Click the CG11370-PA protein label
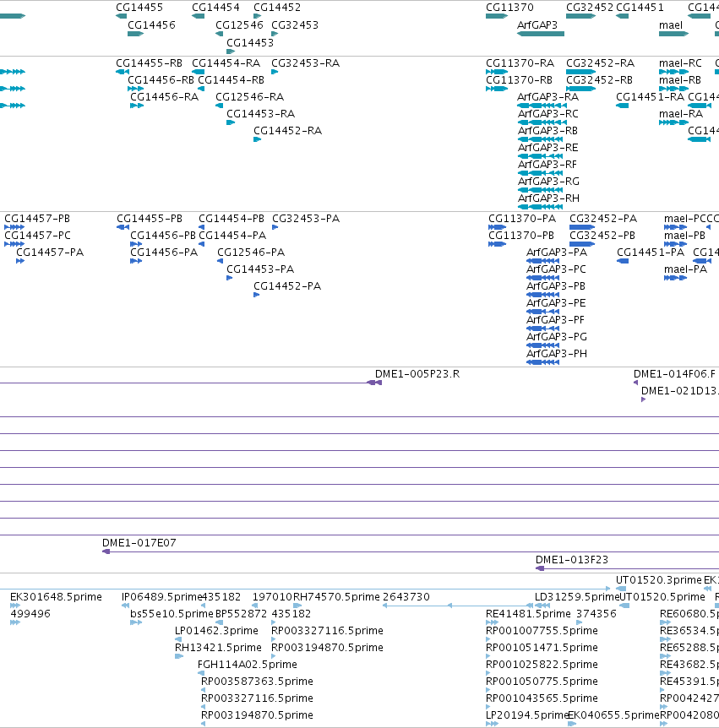The width and height of the screenshot is (719, 728). tap(522, 219)
